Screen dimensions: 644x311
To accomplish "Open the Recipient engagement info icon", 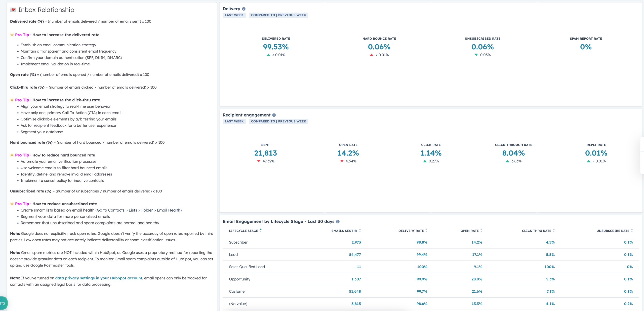I will [x=274, y=115].
